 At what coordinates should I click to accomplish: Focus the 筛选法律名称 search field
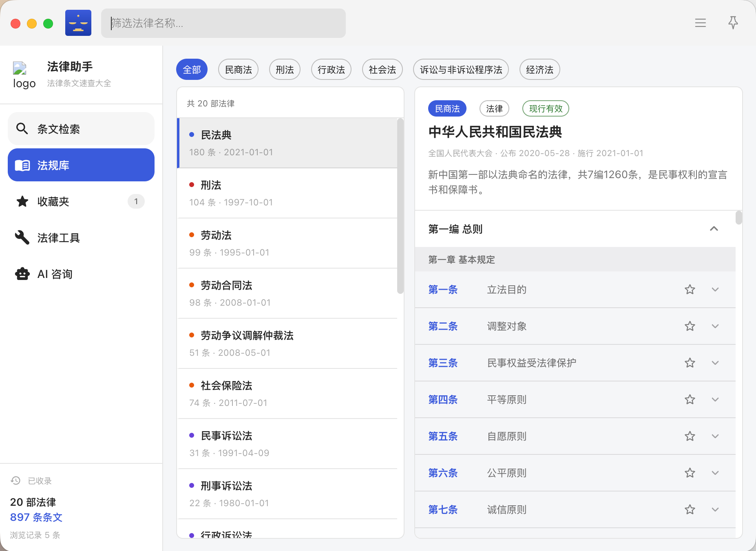pyautogui.click(x=223, y=23)
